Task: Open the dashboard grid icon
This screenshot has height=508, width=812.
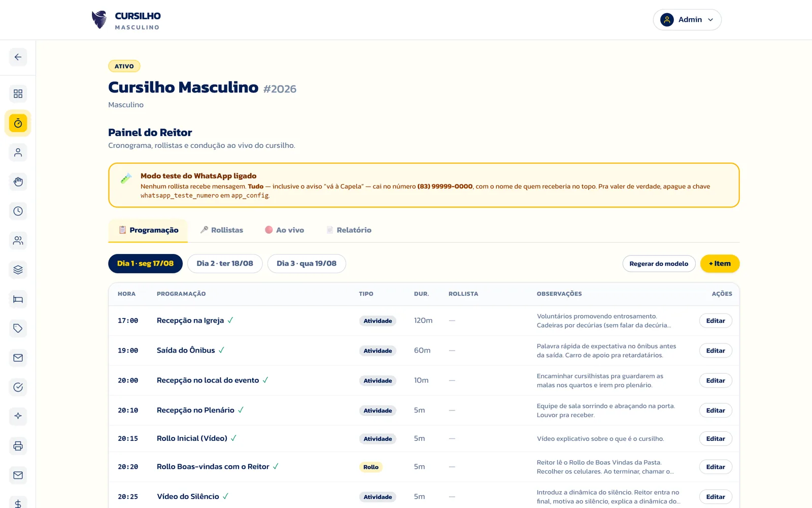Action: (18, 93)
